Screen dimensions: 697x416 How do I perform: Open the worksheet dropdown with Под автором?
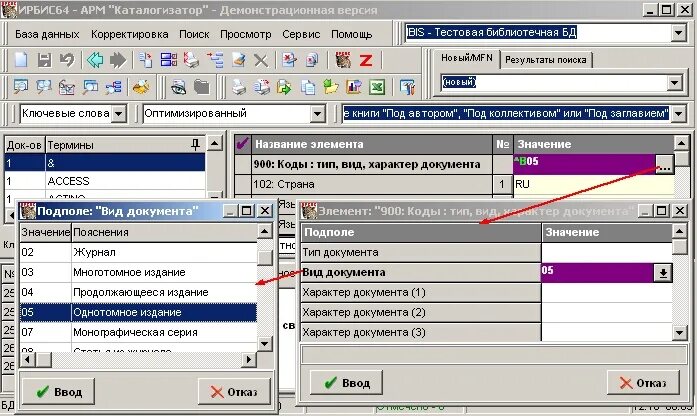(678, 114)
